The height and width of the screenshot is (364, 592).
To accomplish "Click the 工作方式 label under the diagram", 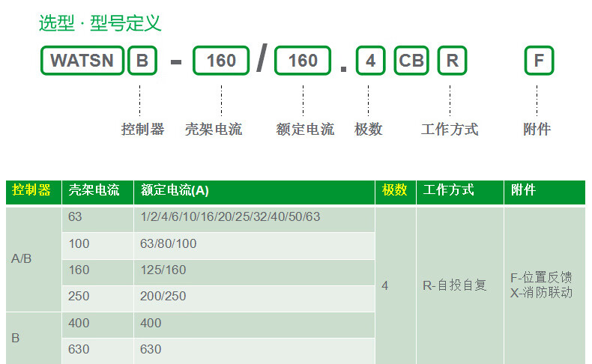I will click(450, 130).
